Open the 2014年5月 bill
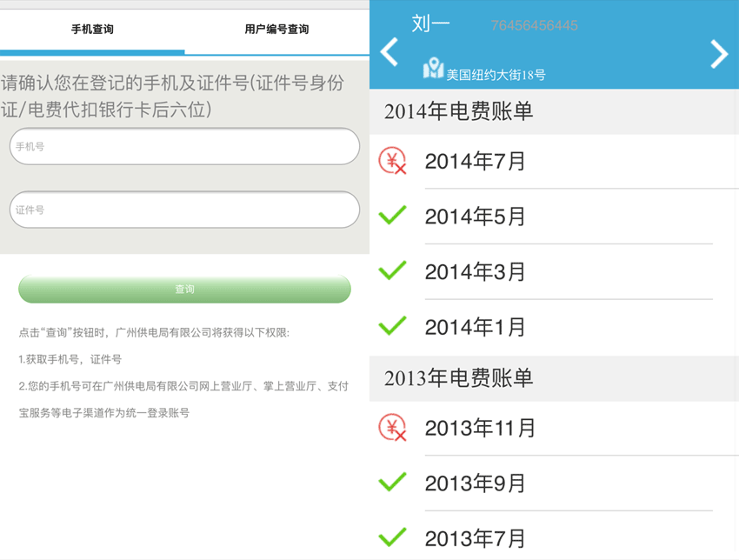 pyautogui.click(x=475, y=216)
